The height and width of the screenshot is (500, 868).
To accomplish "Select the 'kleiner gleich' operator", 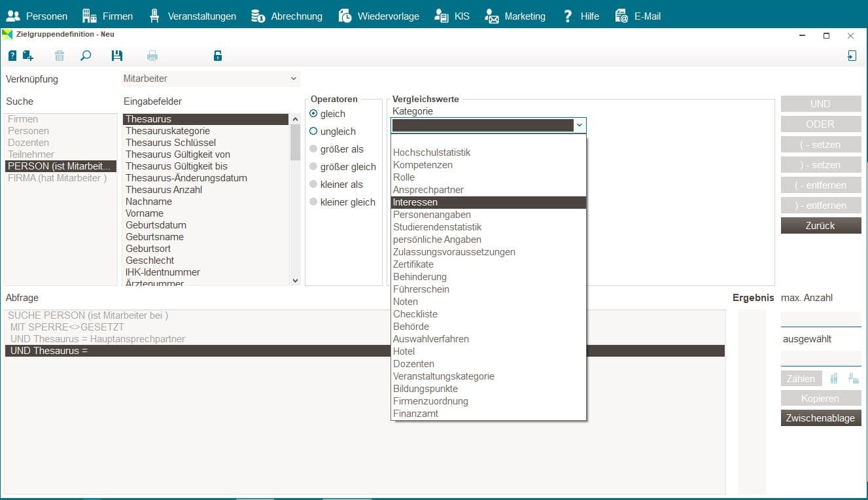I will tap(313, 202).
